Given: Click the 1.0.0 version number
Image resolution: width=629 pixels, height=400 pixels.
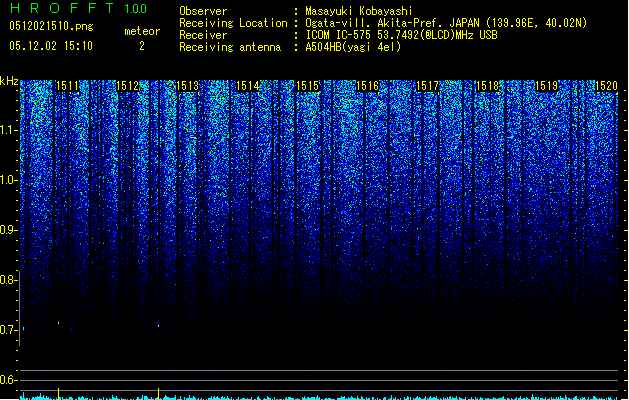Looking at the screenshot, I should click(135, 9).
